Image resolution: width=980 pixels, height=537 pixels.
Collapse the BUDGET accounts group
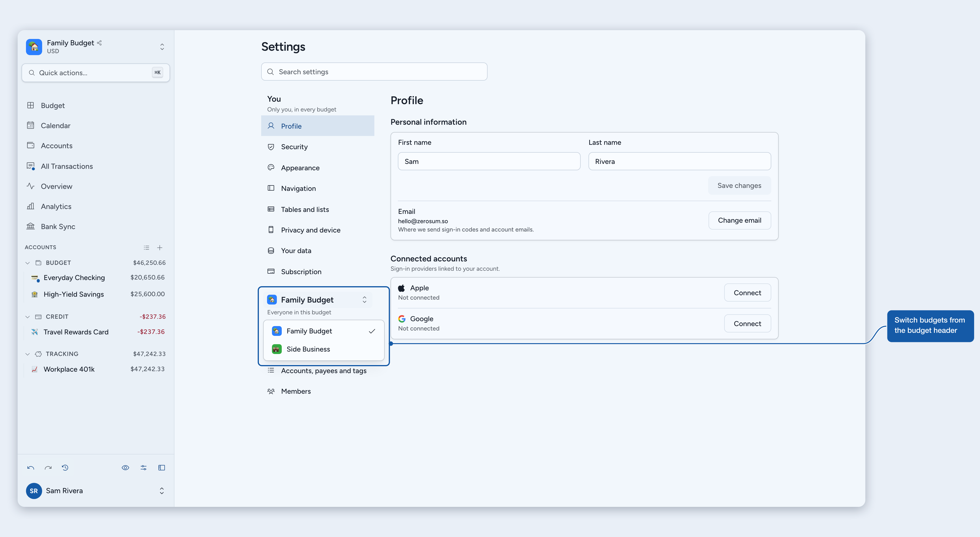(x=27, y=263)
